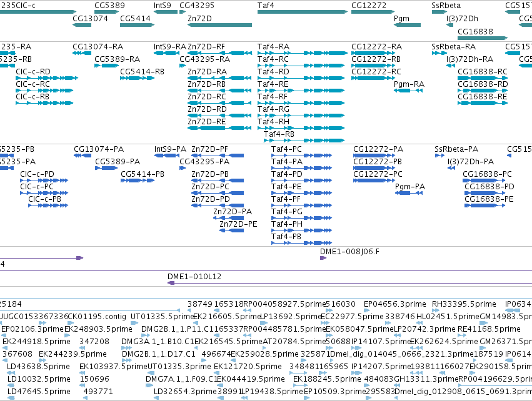
Task: Click the CG12272 gene label
Action: click(x=369, y=6)
